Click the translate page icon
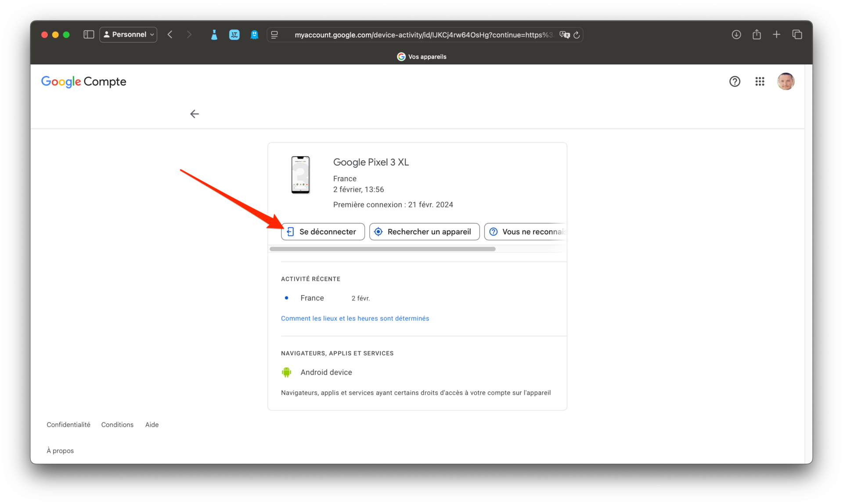 [565, 35]
